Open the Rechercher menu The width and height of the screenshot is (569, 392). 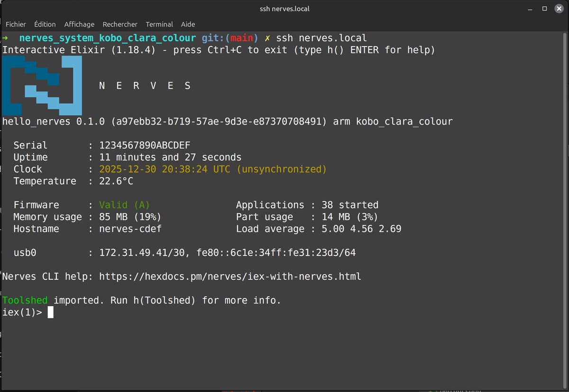tap(120, 24)
